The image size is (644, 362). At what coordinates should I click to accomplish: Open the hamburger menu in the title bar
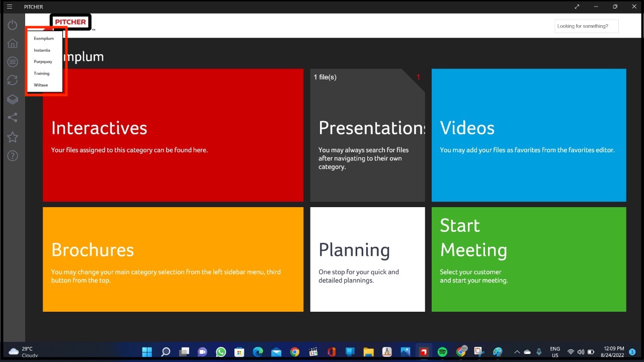9,7
